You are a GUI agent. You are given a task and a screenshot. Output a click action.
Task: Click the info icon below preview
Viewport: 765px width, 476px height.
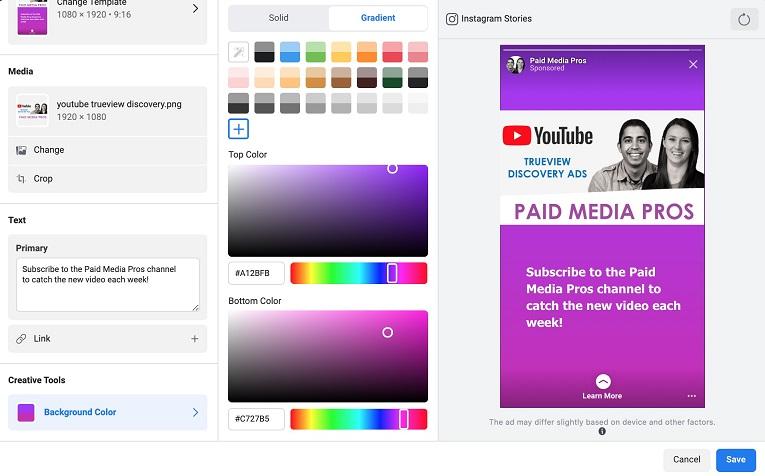point(602,431)
